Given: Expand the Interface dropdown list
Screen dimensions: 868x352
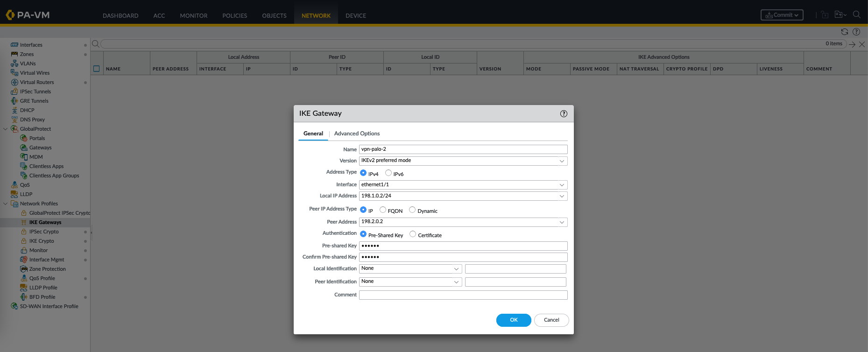Looking at the screenshot, I should tap(562, 185).
